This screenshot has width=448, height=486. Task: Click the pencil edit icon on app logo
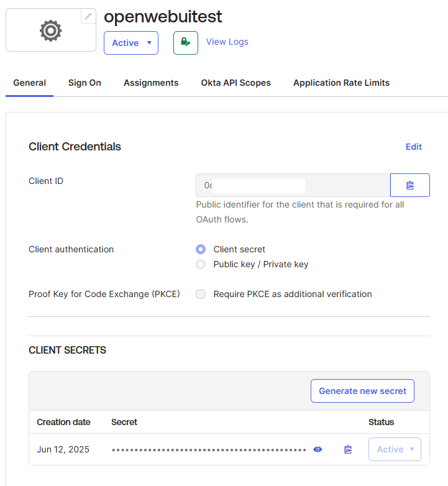point(88,17)
